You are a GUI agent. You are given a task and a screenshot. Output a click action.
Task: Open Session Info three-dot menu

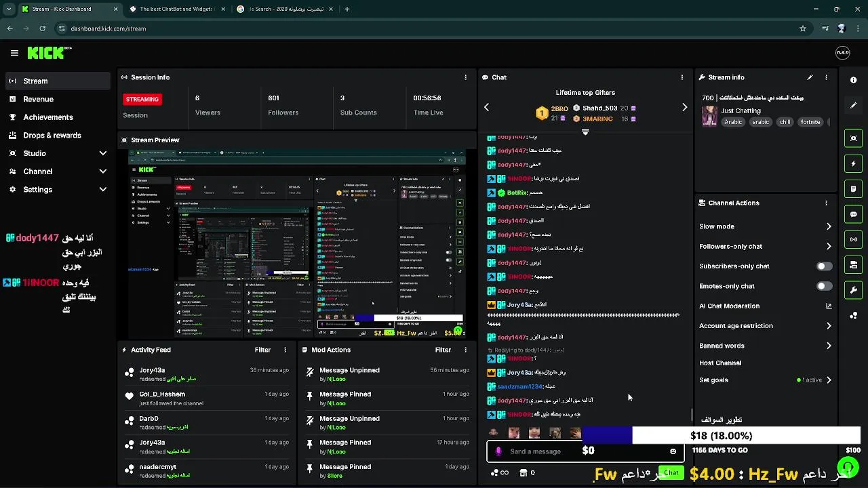click(x=465, y=77)
